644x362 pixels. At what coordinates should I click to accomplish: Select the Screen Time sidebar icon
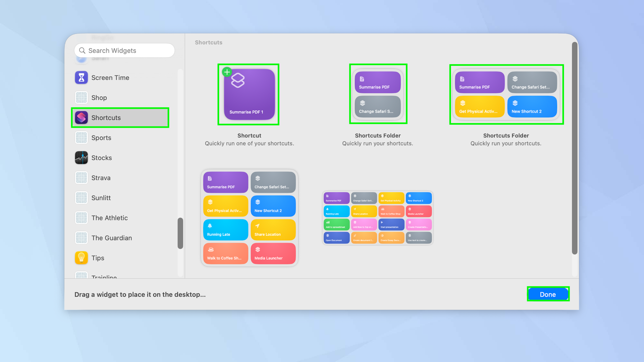(x=81, y=78)
